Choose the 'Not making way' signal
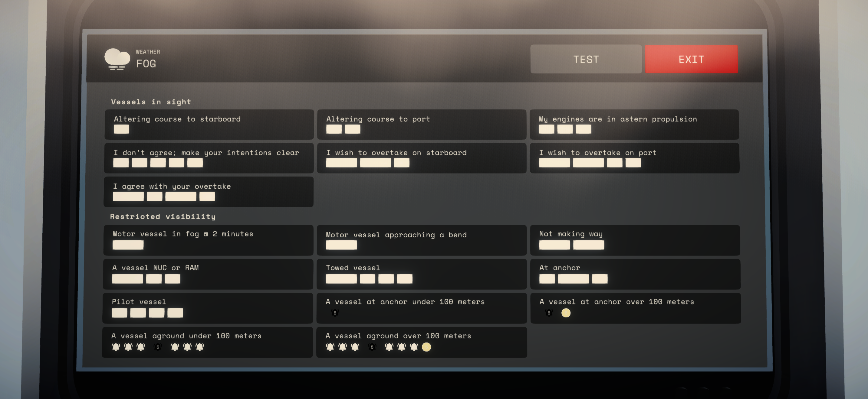Image resolution: width=868 pixels, height=399 pixels. click(x=635, y=240)
